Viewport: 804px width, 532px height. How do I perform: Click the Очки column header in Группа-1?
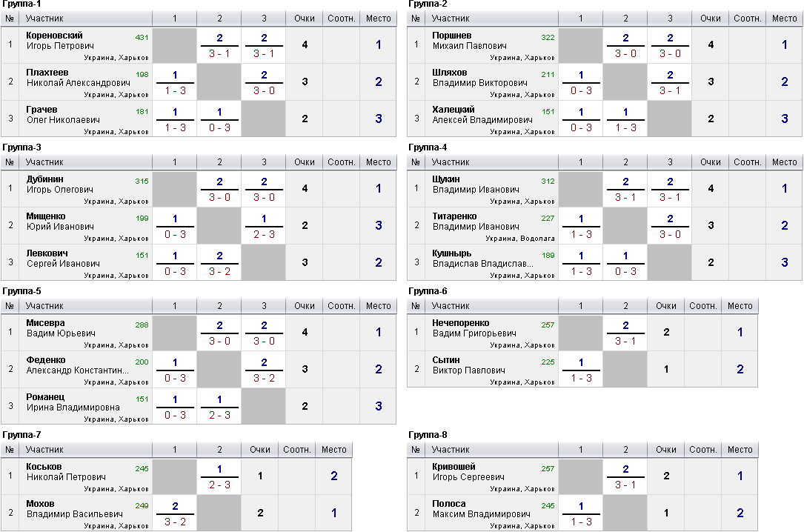304,19
